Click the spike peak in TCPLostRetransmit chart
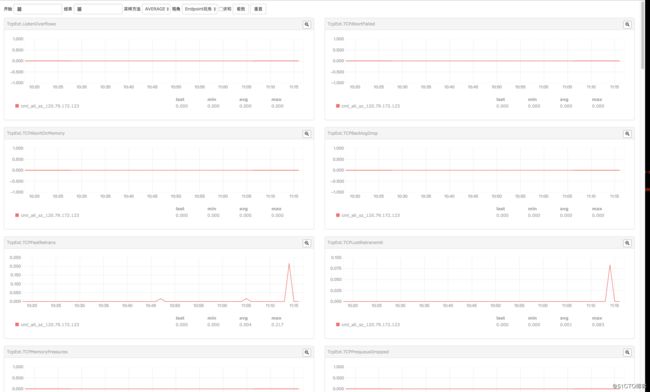This screenshot has width=650, height=392. click(610, 266)
